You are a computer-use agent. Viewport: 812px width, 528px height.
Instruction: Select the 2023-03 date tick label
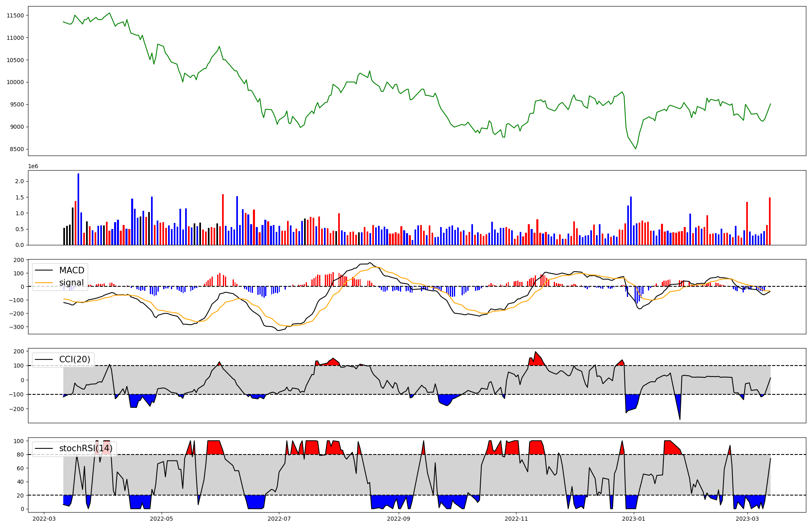point(747,519)
